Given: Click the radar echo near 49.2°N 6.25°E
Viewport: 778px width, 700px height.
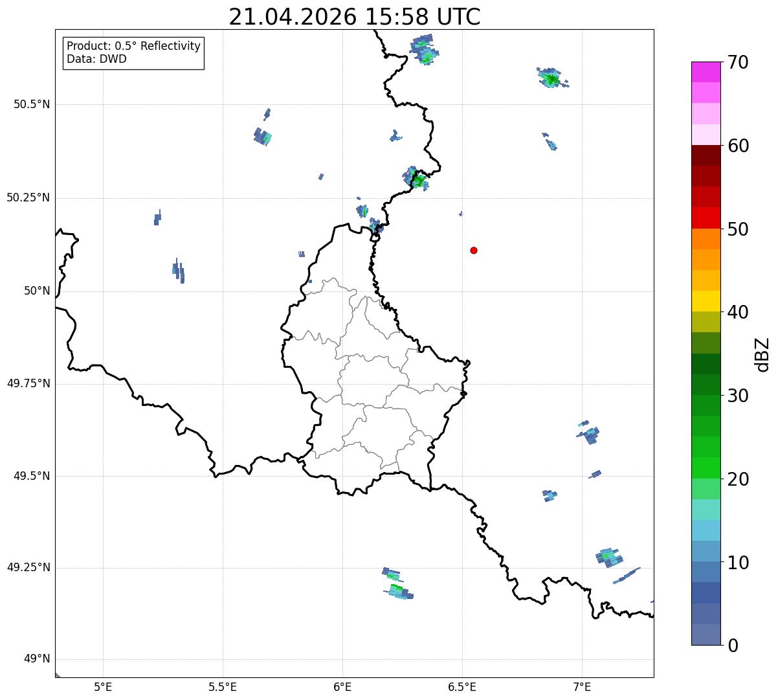Looking at the screenshot, I should point(397,583).
